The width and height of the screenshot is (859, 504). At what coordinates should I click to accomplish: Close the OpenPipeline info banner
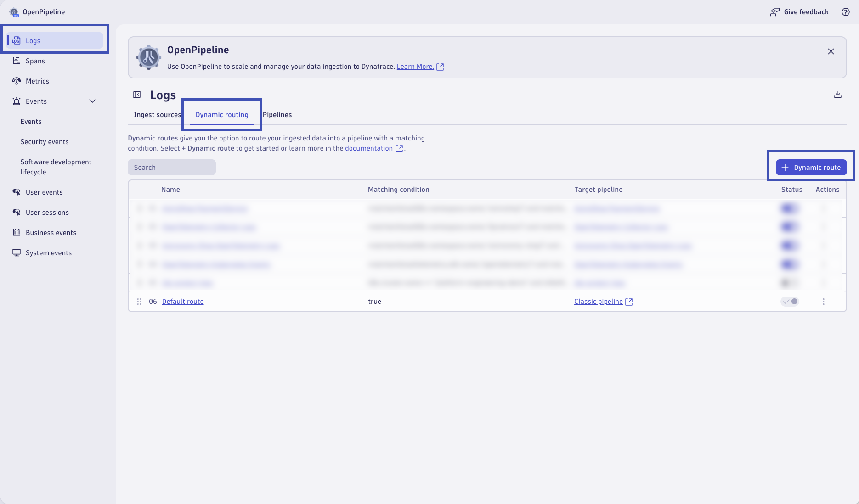(x=831, y=51)
